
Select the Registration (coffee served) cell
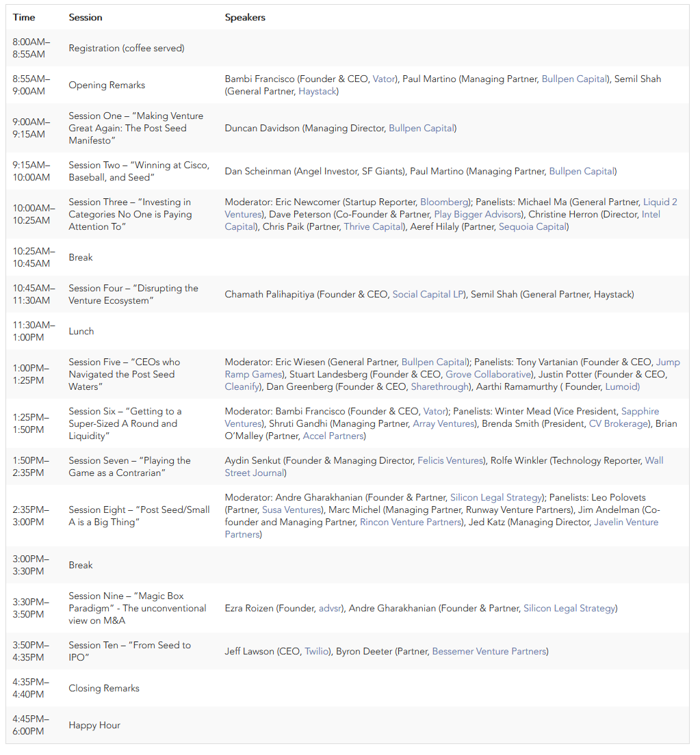coord(126,49)
